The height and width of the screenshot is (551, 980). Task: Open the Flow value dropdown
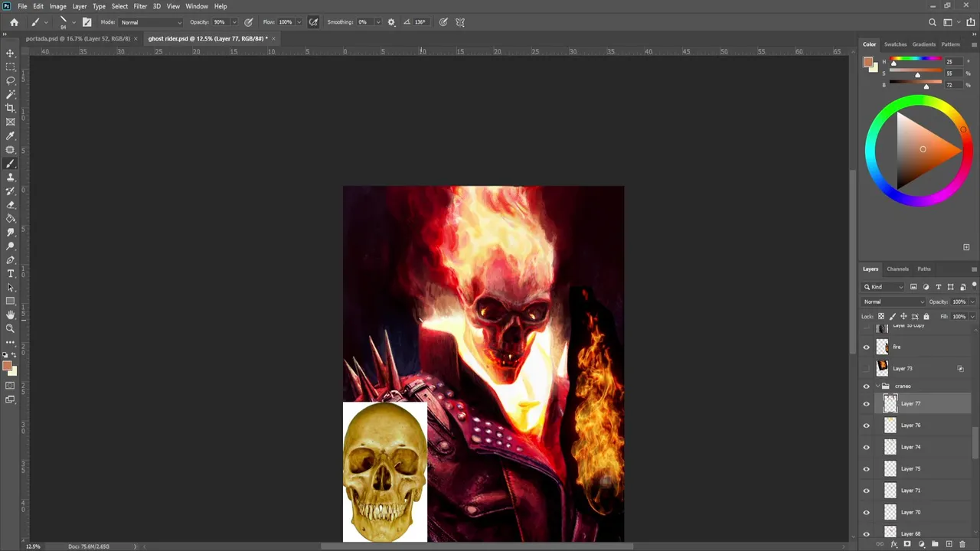click(x=299, y=22)
